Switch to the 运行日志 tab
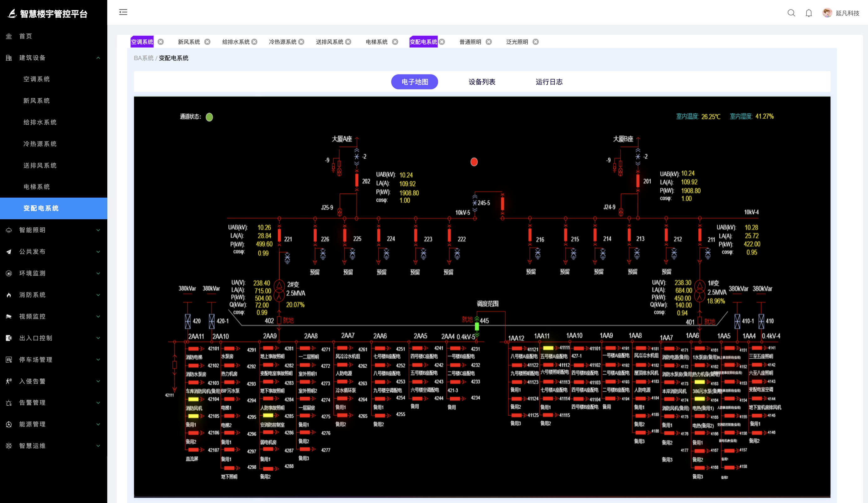The image size is (868, 503). pyautogui.click(x=549, y=82)
